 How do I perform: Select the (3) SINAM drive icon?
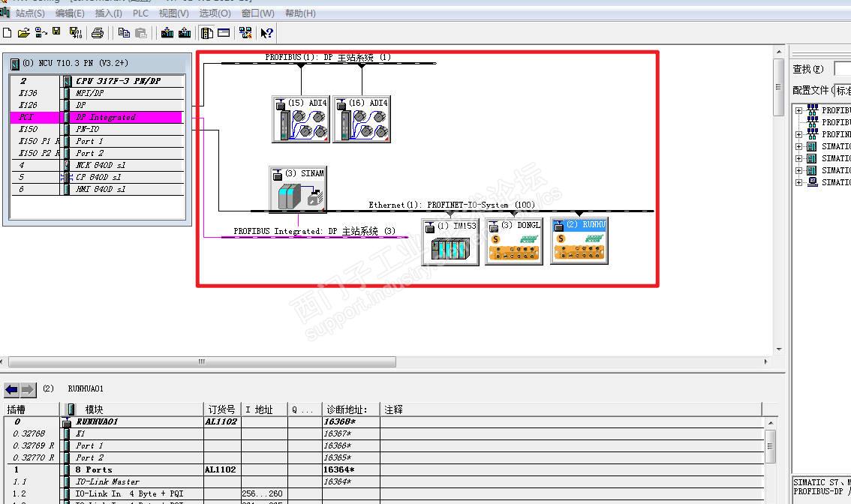pyautogui.click(x=298, y=188)
